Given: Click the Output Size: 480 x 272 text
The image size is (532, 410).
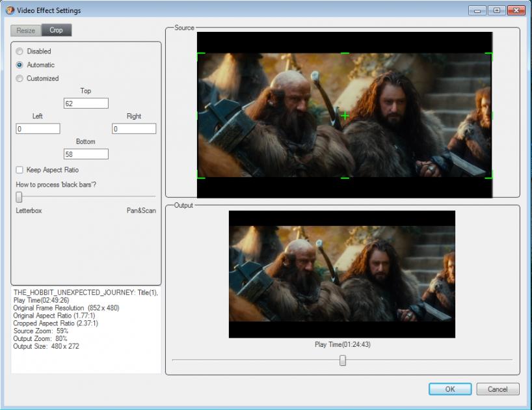Looking at the screenshot, I should click(46, 346).
